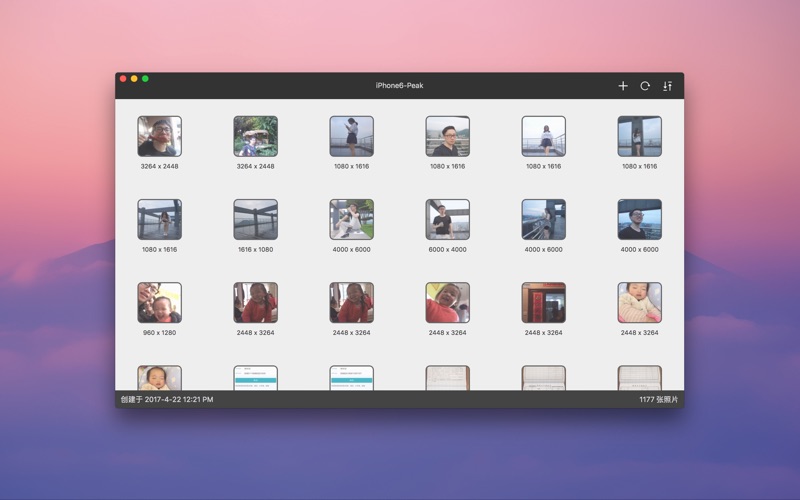
Task: Click the '创建于 2017-4-22 12:21 PM' status text
Action: click(x=167, y=399)
